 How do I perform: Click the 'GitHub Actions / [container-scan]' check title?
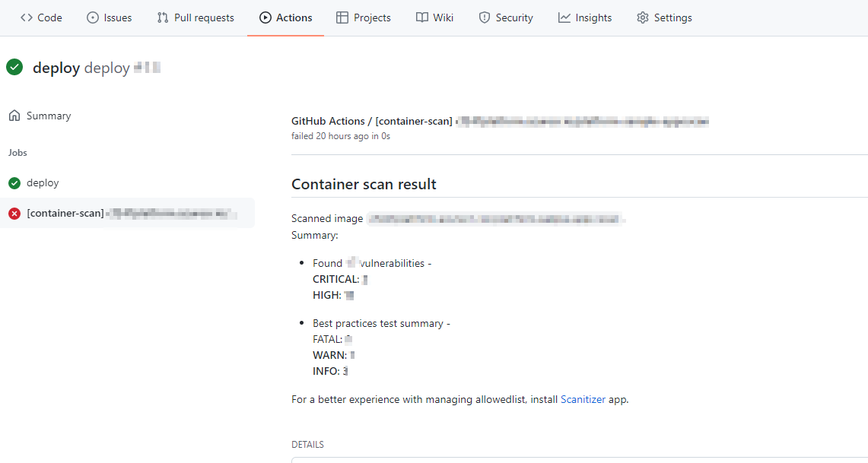pyautogui.click(x=371, y=122)
